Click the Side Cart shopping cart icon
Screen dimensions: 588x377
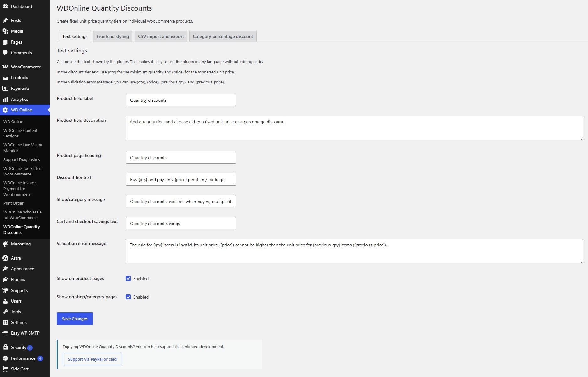click(x=5, y=369)
